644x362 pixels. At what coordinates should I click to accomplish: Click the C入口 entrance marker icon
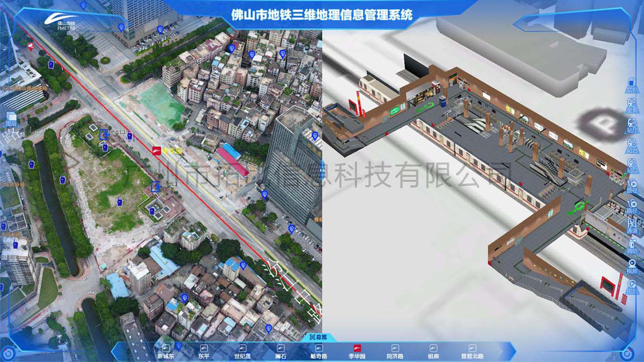[104, 135]
